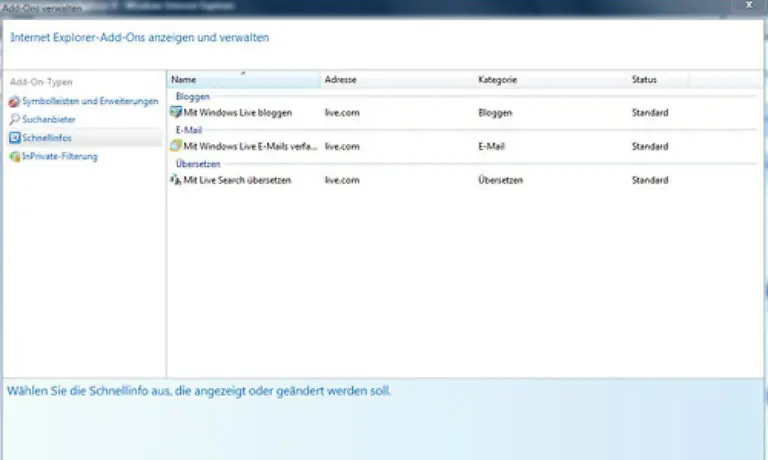Select Suchanbieter add-on type
This screenshot has height=460, width=768.
click(x=48, y=120)
